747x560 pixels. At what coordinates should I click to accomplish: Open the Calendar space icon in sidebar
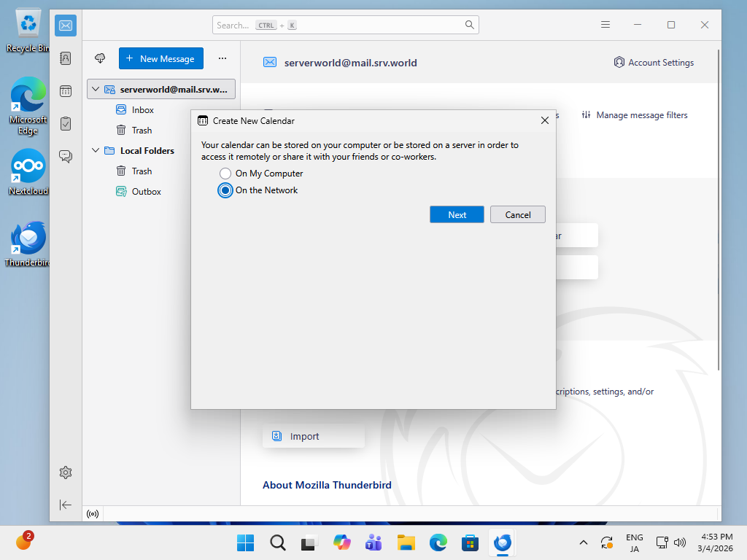[66, 91]
